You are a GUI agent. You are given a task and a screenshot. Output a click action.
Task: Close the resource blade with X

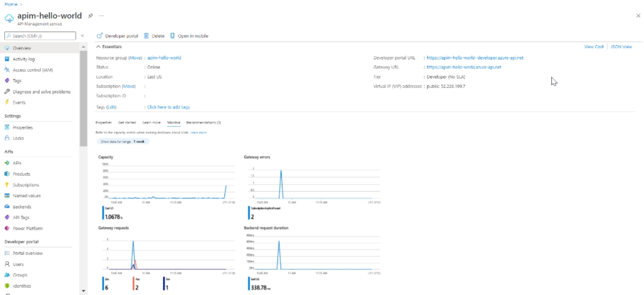click(638, 16)
